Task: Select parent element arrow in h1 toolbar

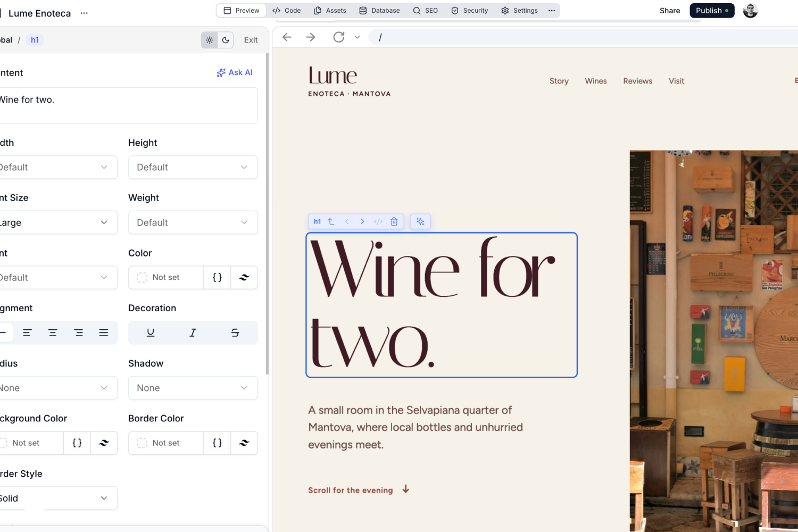Action: 331,222
